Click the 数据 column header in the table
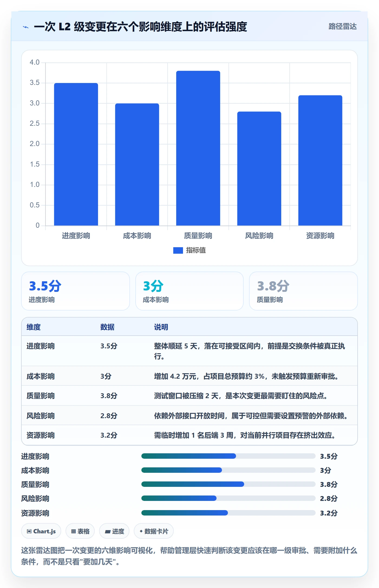379x588 pixels. 107,327
